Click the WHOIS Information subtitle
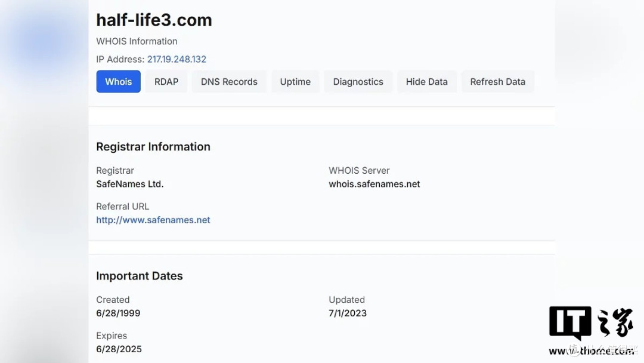 tap(137, 41)
